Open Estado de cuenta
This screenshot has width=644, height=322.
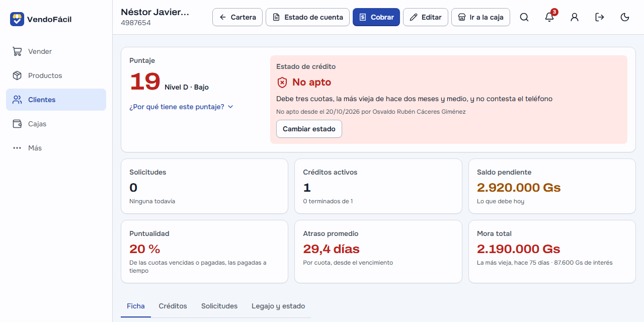coord(307,17)
